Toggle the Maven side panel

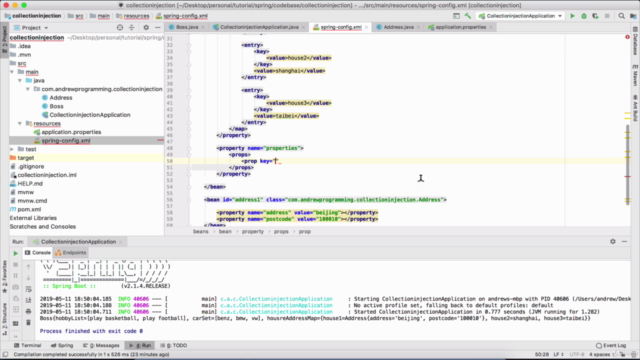[635, 75]
